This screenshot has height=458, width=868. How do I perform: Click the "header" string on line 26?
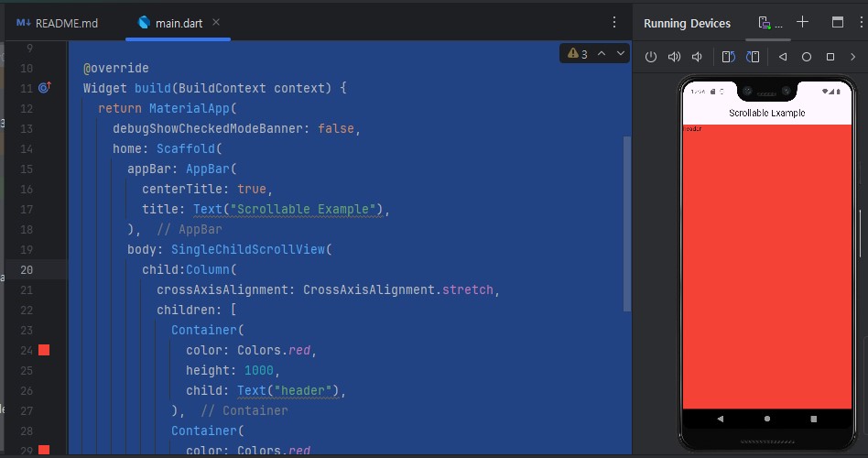(x=303, y=390)
